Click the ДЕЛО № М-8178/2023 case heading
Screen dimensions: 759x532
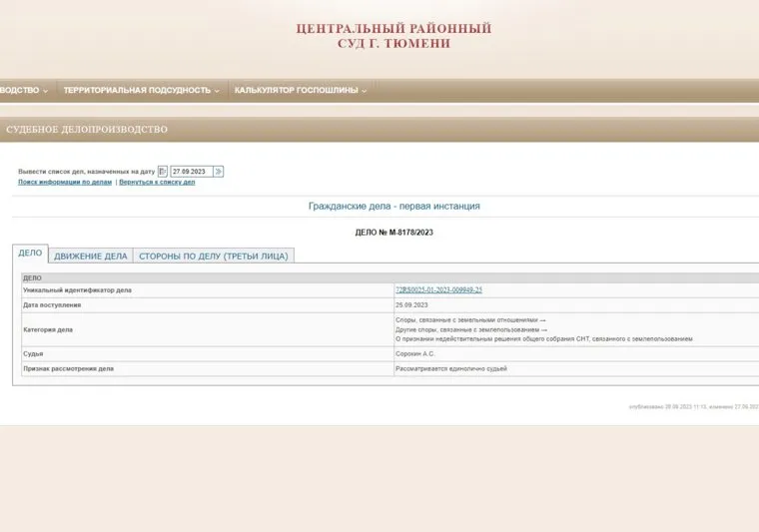[x=393, y=233]
